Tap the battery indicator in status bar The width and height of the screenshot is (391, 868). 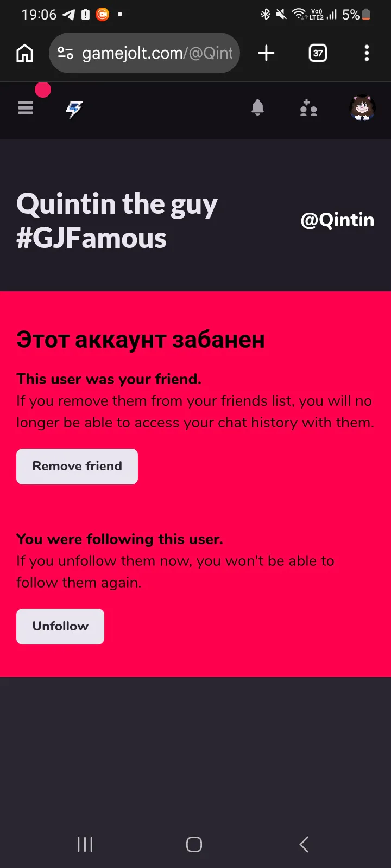tap(366, 15)
